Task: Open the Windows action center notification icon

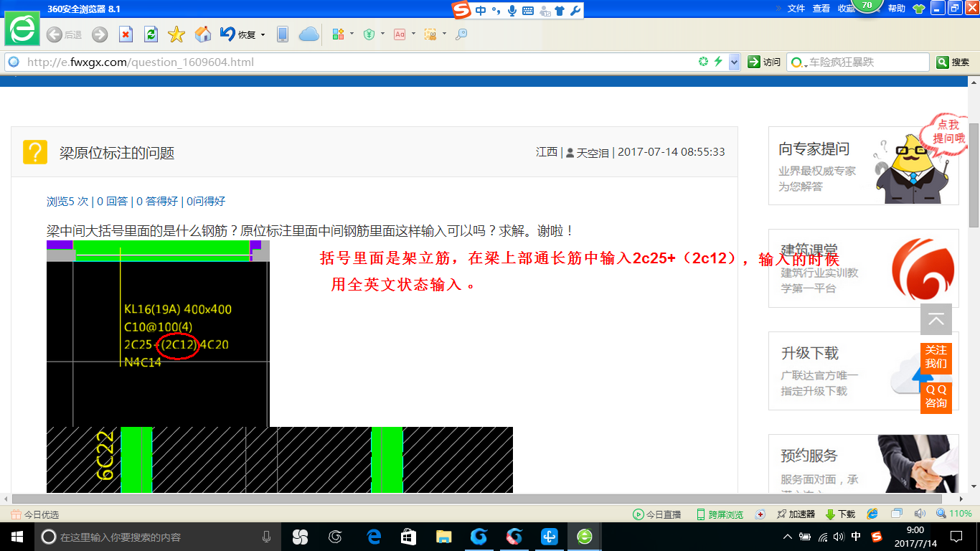Action: [x=956, y=537]
